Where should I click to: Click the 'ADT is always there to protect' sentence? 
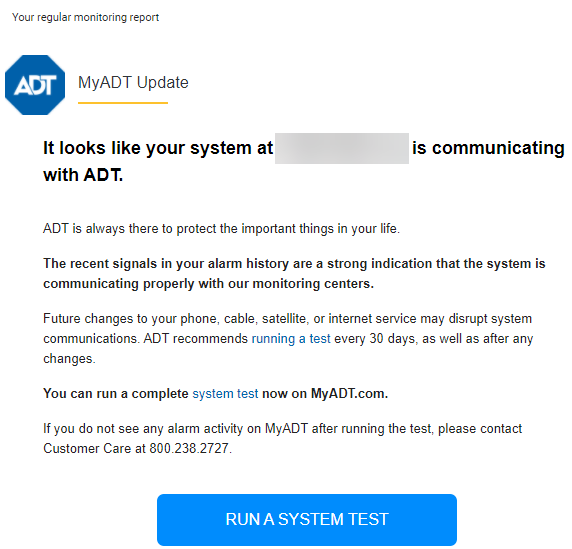(x=221, y=229)
